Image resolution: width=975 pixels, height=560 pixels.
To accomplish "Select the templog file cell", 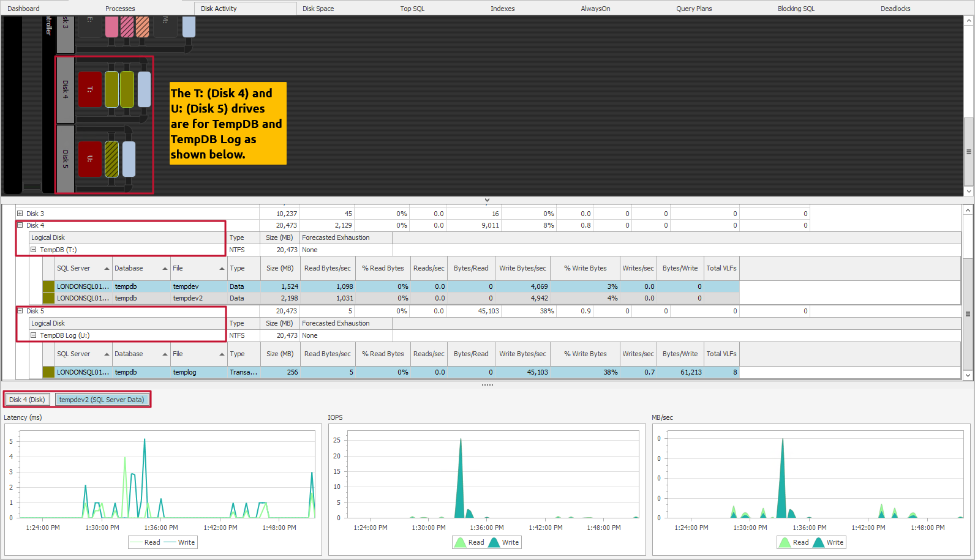I will pos(198,372).
